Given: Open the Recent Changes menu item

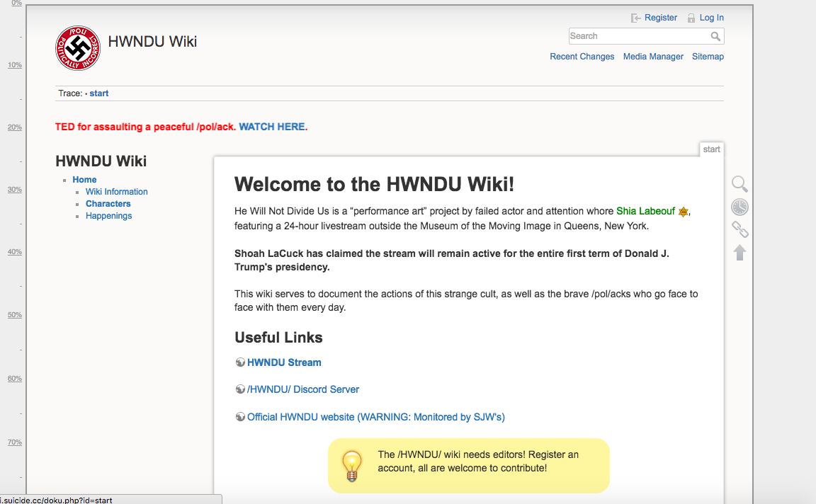Looking at the screenshot, I should click(x=582, y=57).
